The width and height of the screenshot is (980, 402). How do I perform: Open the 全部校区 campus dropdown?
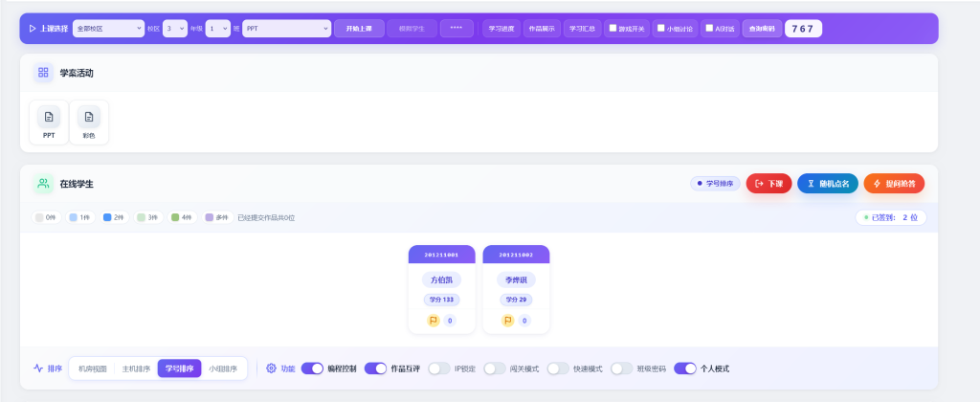(107, 29)
